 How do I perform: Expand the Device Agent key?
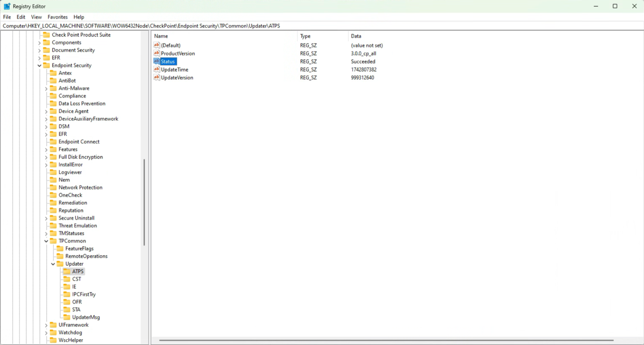coord(46,111)
